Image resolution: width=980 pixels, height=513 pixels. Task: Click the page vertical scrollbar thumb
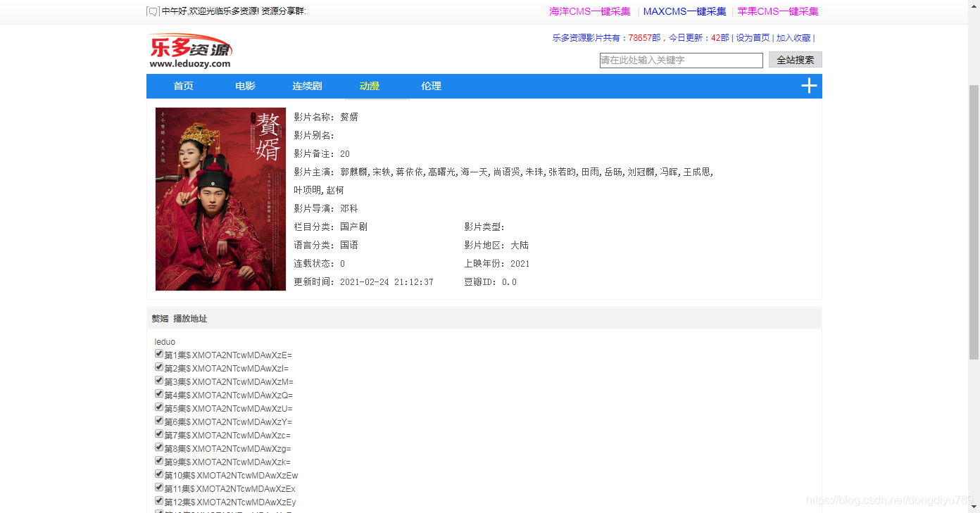pos(974,222)
